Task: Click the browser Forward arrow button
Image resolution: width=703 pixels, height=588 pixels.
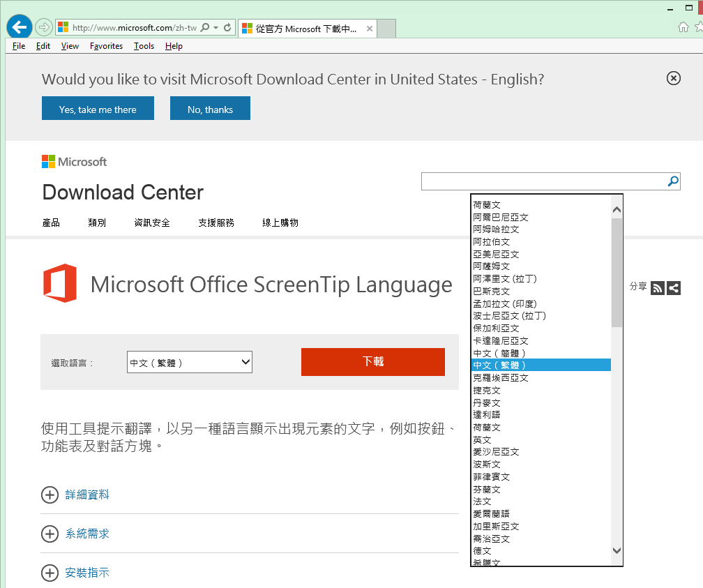Action: click(x=43, y=27)
